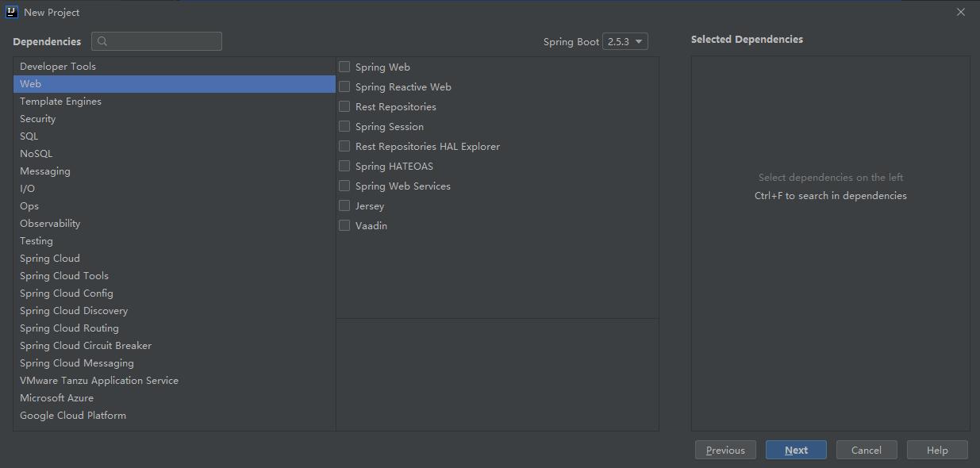Select Spring Cloud Routing category
Image resolution: width=980 pixels, height=468 pixels.
click(175, 328)
